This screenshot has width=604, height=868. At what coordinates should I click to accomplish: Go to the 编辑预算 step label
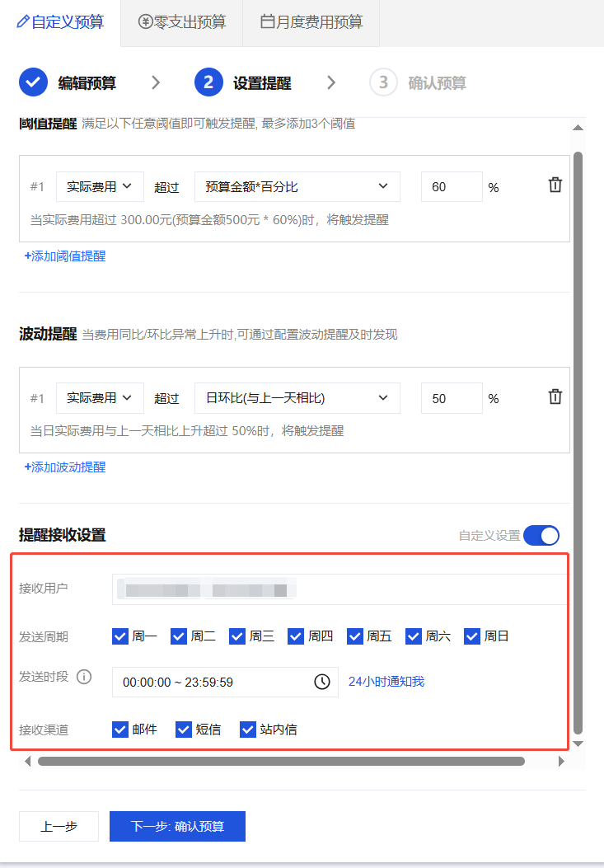tap(87, 83)
